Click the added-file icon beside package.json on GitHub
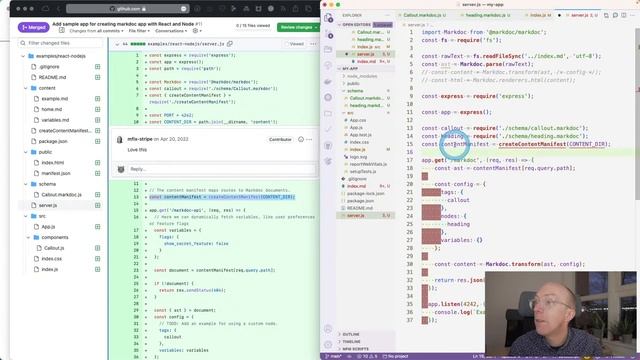This screenshot has height=360, width=640. tap(98, 141)
